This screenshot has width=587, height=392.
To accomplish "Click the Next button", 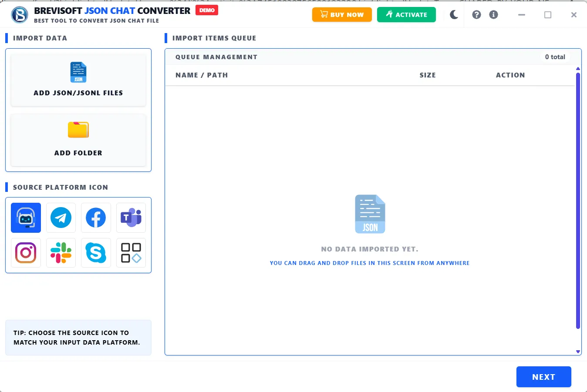I will click(x=543, y=377).
